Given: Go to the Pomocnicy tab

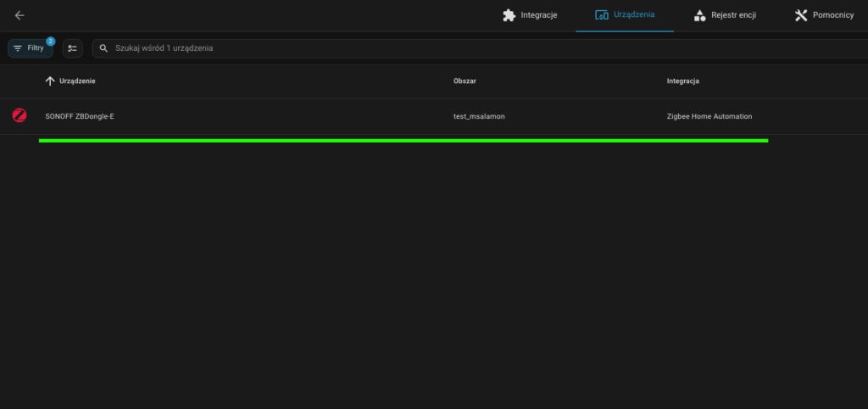Looking at the screenshot, I should tap(834, 15).
